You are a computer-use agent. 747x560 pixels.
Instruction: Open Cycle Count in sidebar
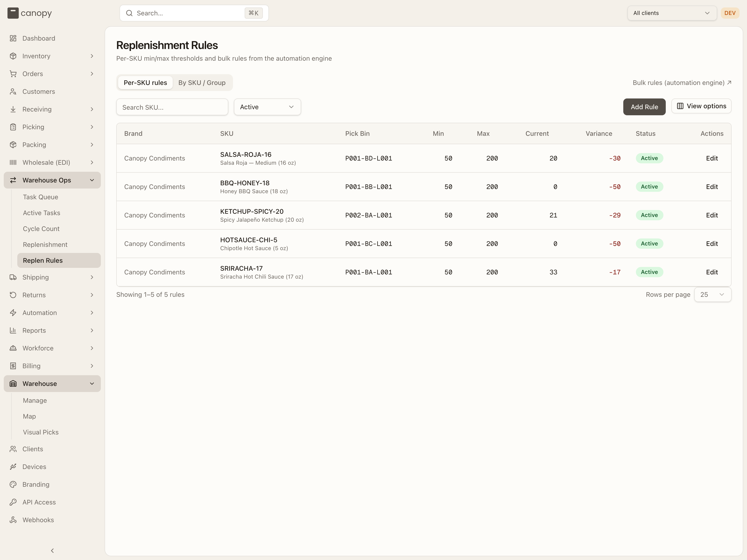[41, 229]
